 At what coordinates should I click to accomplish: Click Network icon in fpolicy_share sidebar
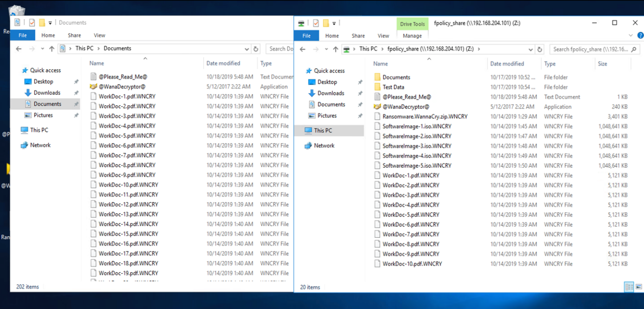pos(308,145)
